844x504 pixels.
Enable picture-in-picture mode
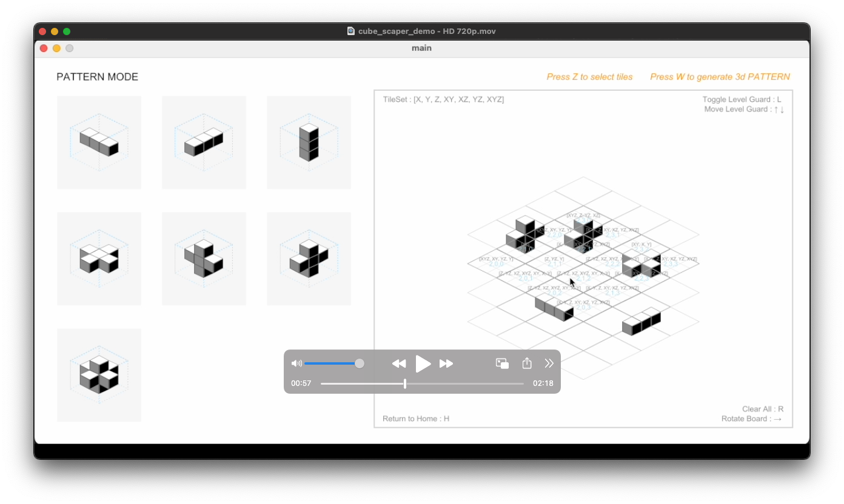(502, 363)
